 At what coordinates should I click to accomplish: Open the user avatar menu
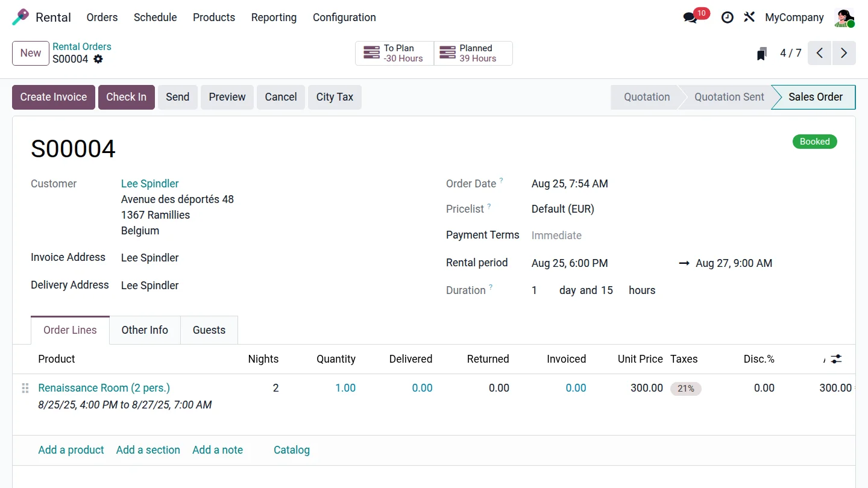(844, 17)
